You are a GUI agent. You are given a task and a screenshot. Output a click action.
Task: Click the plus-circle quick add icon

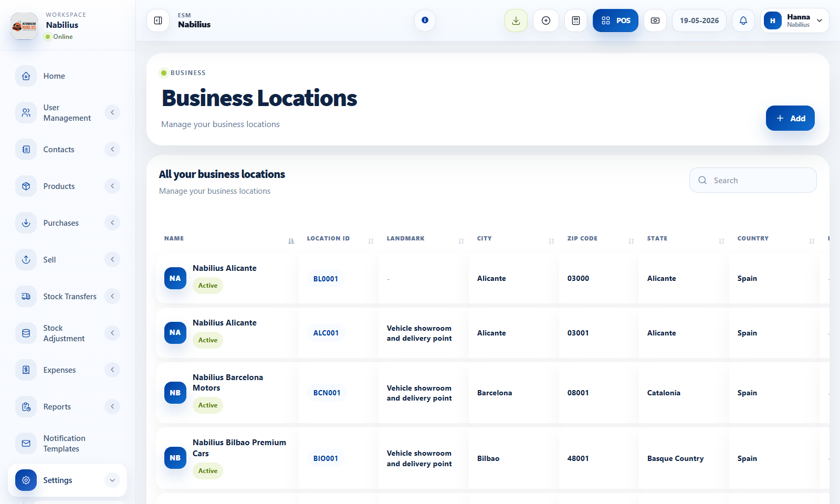click(546, 20)
